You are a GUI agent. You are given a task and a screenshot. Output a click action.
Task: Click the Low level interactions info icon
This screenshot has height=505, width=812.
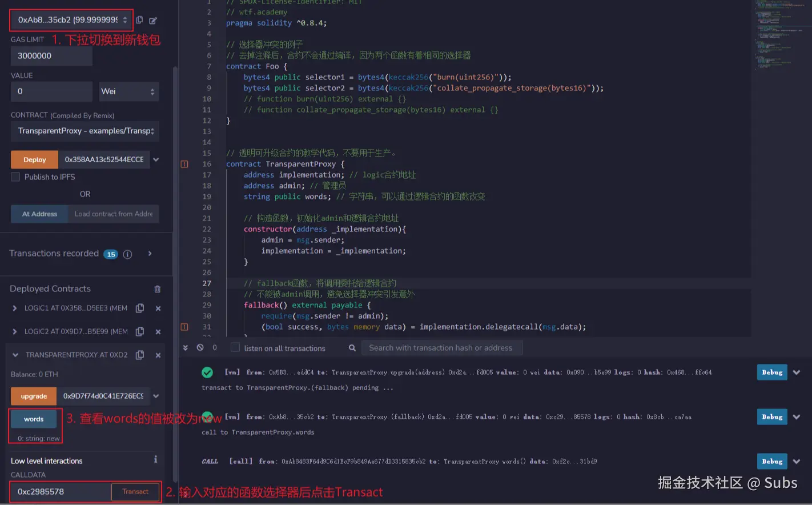click(x=155, y=460)
